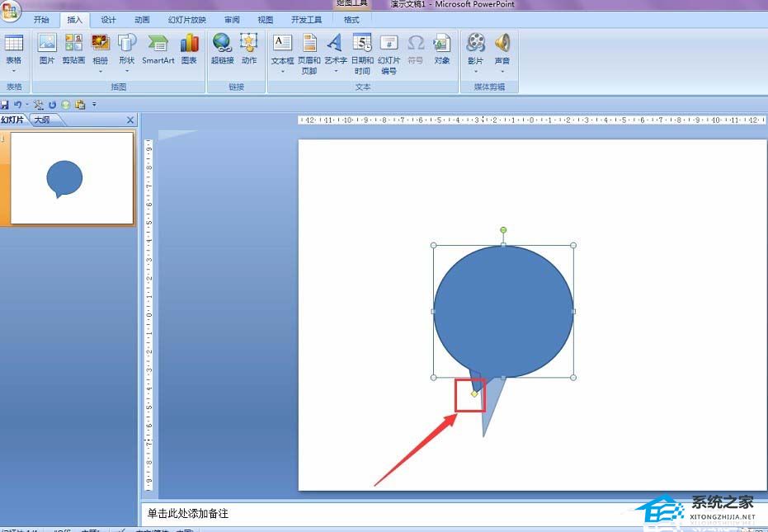Expand the shapes dropdown arrow
The image size is (768, 532).
pyautogui.click(x=127, y=72)
